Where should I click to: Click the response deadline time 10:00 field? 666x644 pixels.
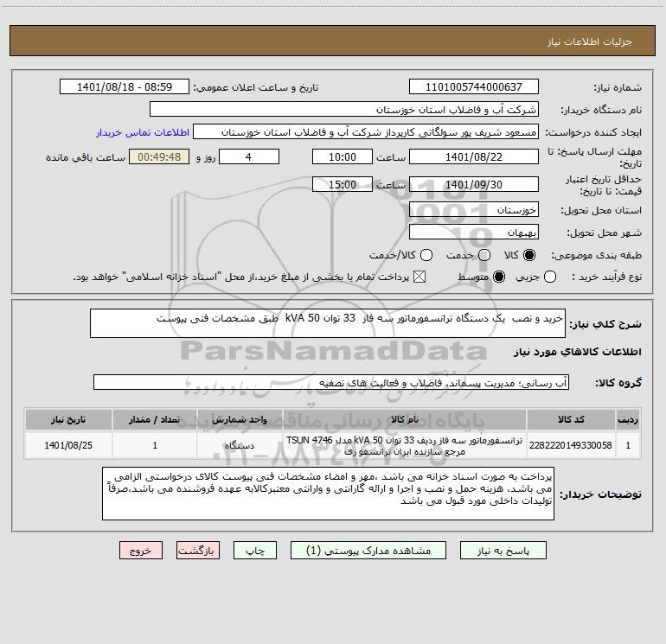click(x=343, y=157)
